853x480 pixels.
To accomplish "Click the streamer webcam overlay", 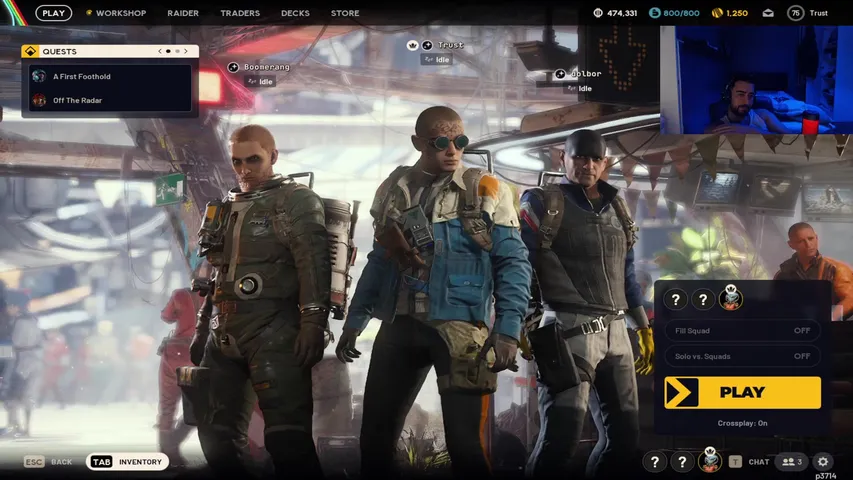I will point(756,79).
